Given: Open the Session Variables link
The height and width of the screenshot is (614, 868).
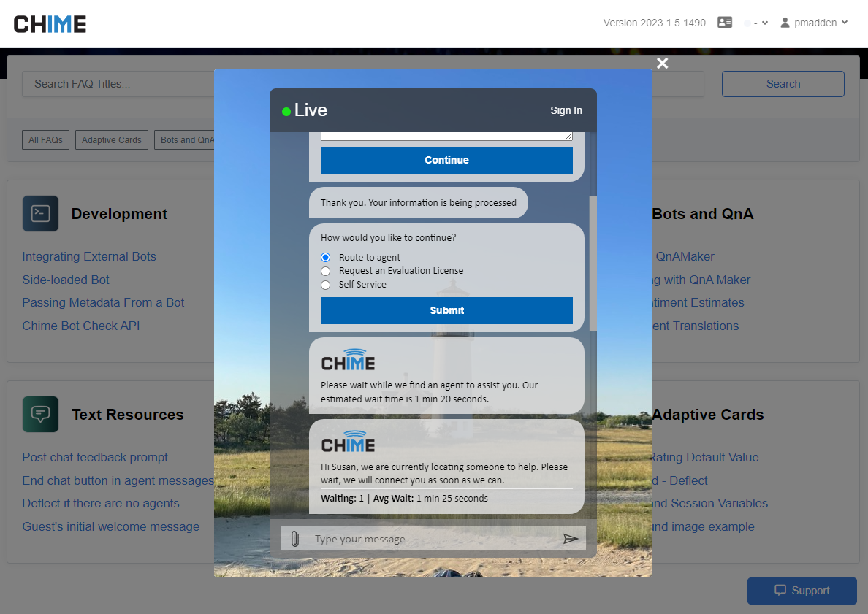Looking at the screenshot, I should coord(710,503).
